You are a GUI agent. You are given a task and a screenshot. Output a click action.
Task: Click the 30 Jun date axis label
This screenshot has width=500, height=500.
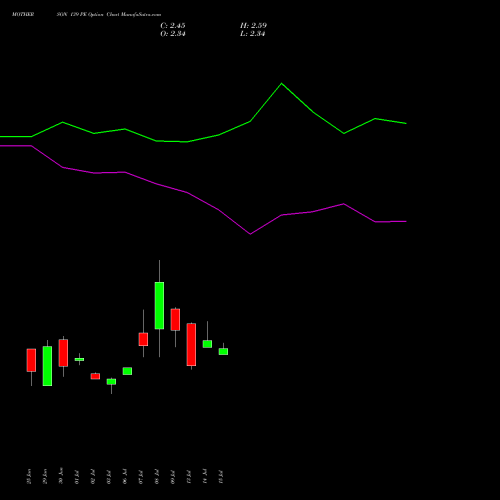click(61, 476)
